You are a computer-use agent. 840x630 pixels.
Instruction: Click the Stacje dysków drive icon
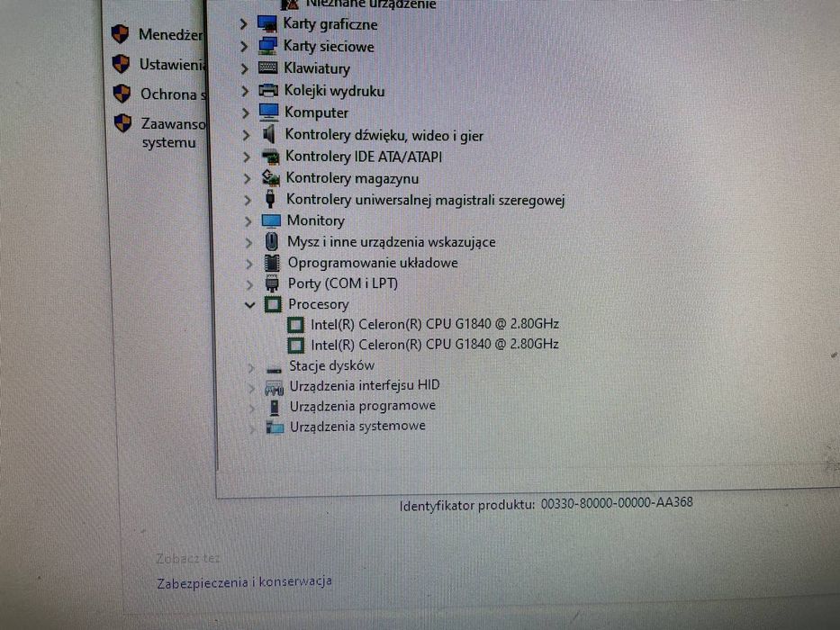pos(274,369)
